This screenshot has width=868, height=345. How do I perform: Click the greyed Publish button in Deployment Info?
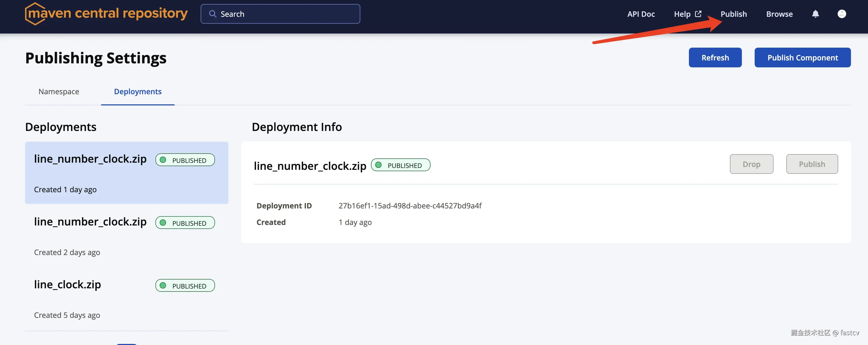click(x=812, y=164)
